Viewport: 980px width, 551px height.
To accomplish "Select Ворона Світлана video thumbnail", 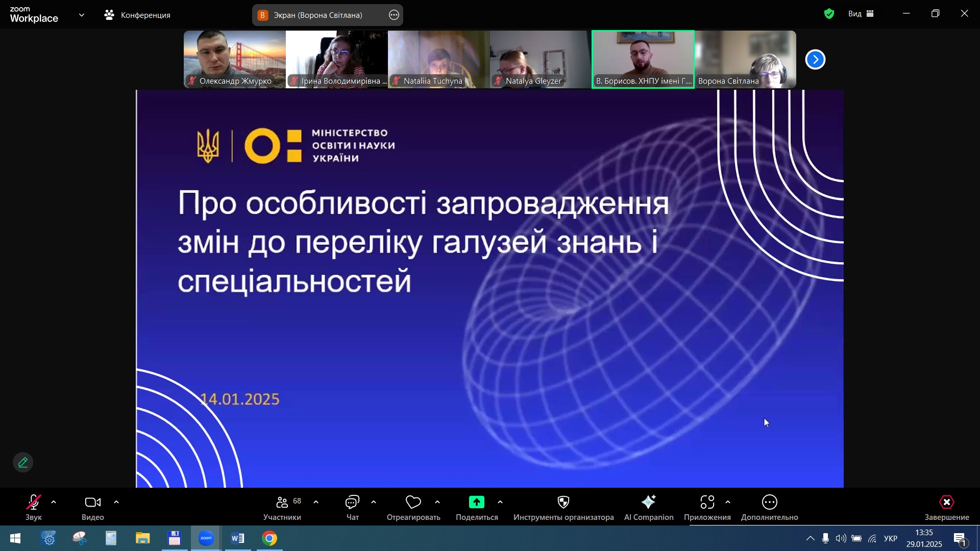I will coord(745,59).
